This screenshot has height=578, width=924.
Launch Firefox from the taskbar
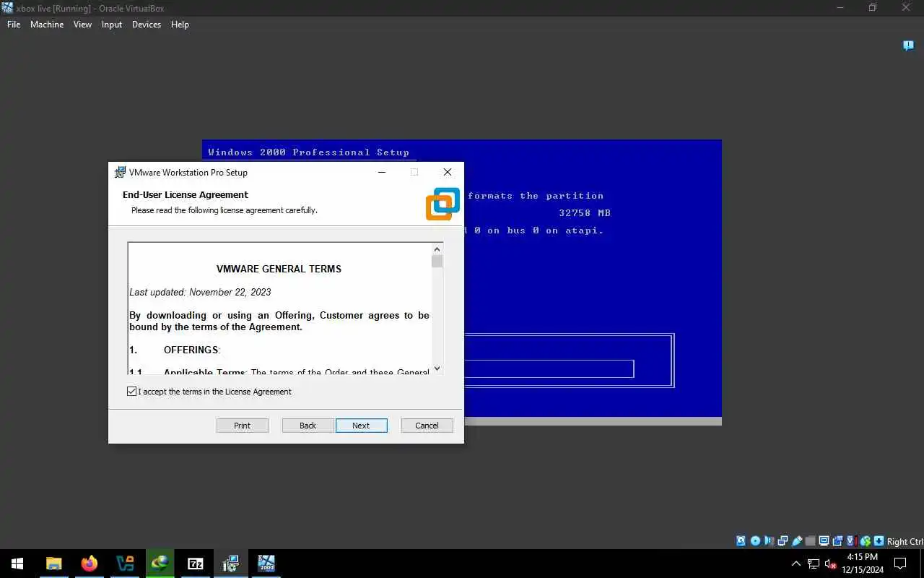point(90,564)
